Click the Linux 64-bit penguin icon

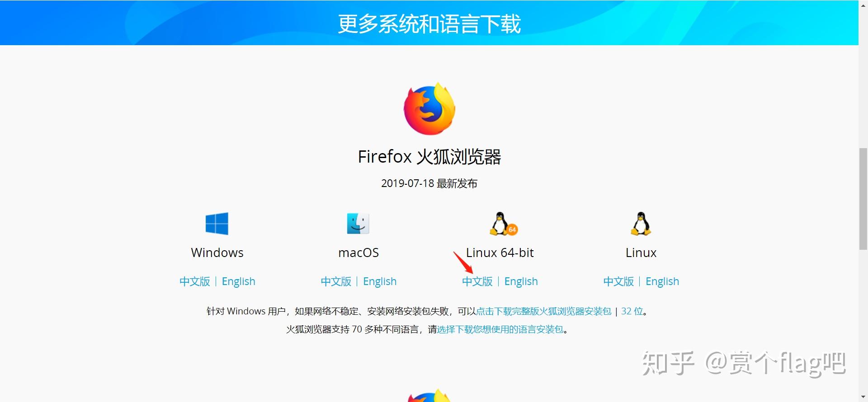pos(503,224)
